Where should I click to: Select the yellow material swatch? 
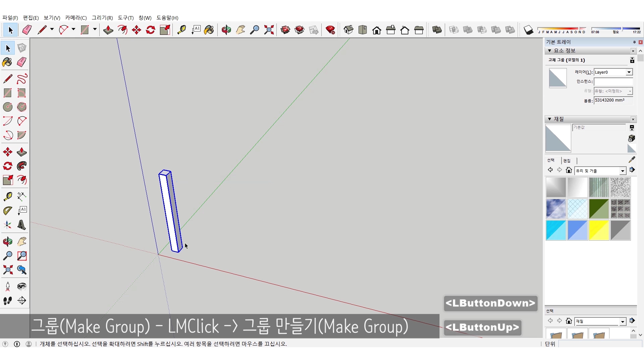click(599, 231)
